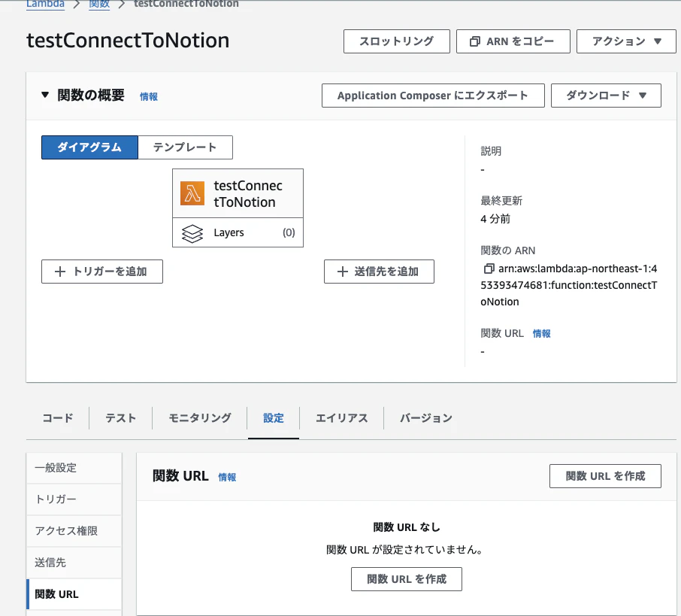Click the Lambda breadcrumb link

pos(45,4)
